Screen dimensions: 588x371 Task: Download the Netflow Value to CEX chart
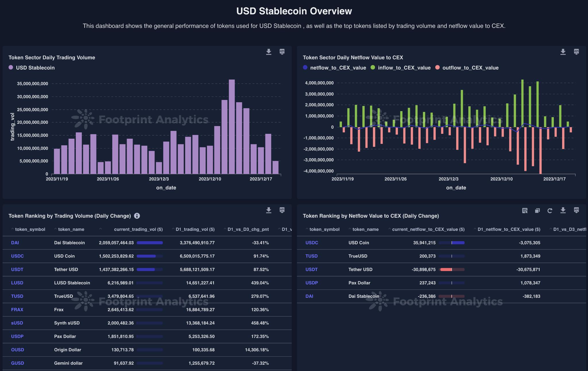pyautogui.click(x=563, y=52)
